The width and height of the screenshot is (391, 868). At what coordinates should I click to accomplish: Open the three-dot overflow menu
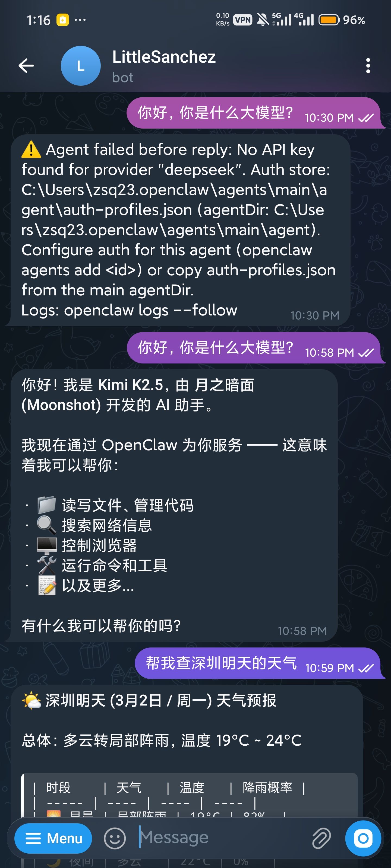(368, 66)
